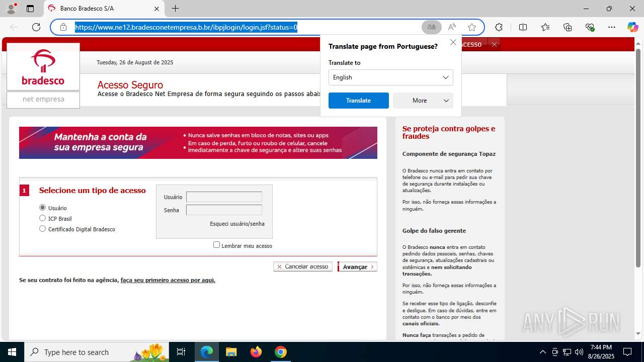Open File Explorer from taskbar
644x362 pixels.
pos(231,352)
